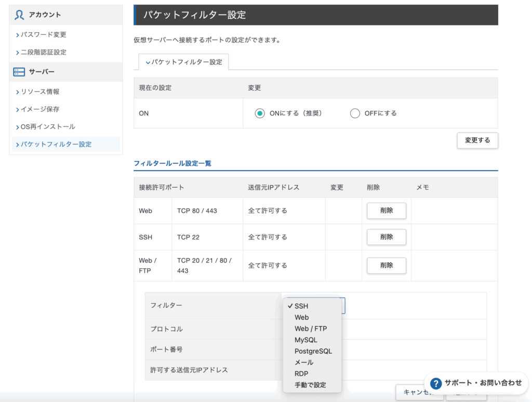
Task: Choose 手動で設定 in the filter dropdown
Action: tap(312, 385)
